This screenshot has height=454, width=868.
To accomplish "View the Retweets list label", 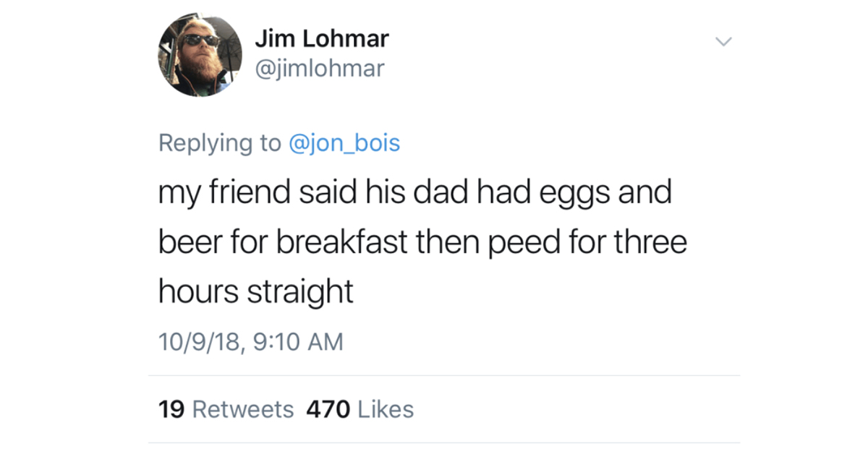I will point(243,409).
